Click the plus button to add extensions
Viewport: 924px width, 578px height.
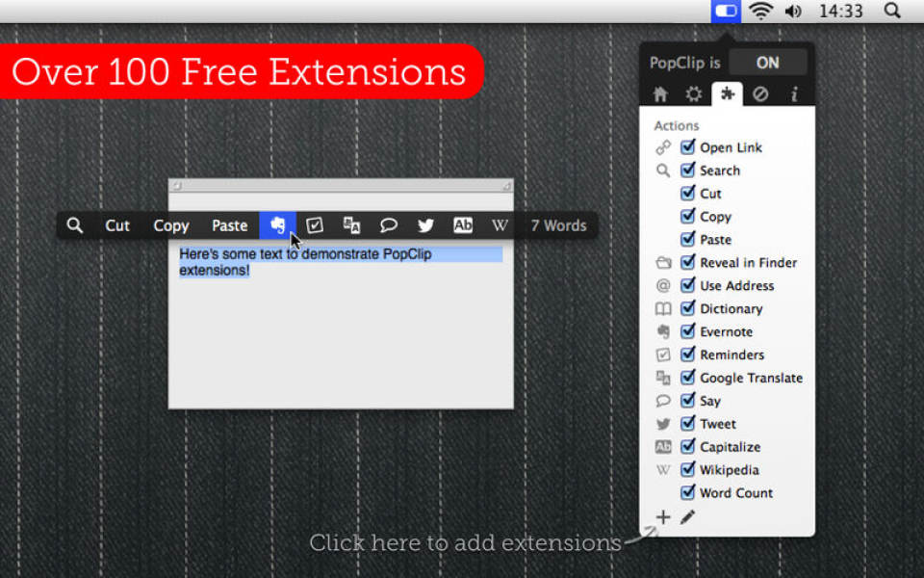tap(663, 517)
